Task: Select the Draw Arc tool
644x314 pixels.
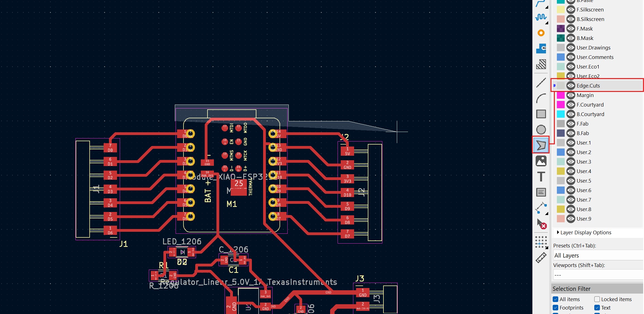Action: pyautogui.click(x=541, y=98)
